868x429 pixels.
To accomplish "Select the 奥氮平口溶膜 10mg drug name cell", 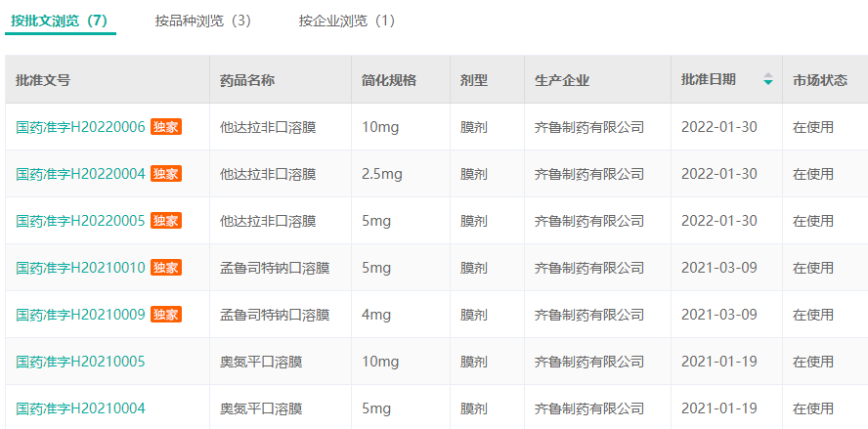I will (261, 362).
